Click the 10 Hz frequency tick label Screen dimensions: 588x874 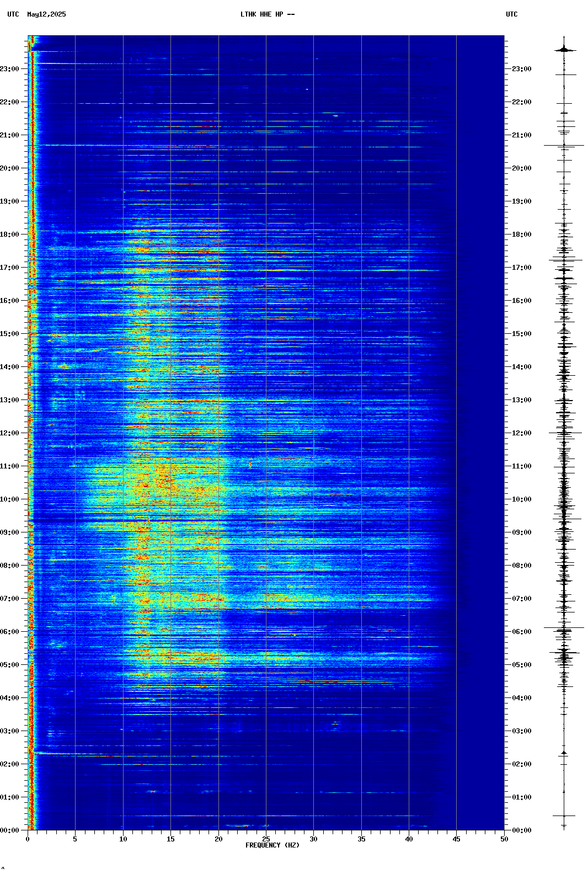click(123, 839)
